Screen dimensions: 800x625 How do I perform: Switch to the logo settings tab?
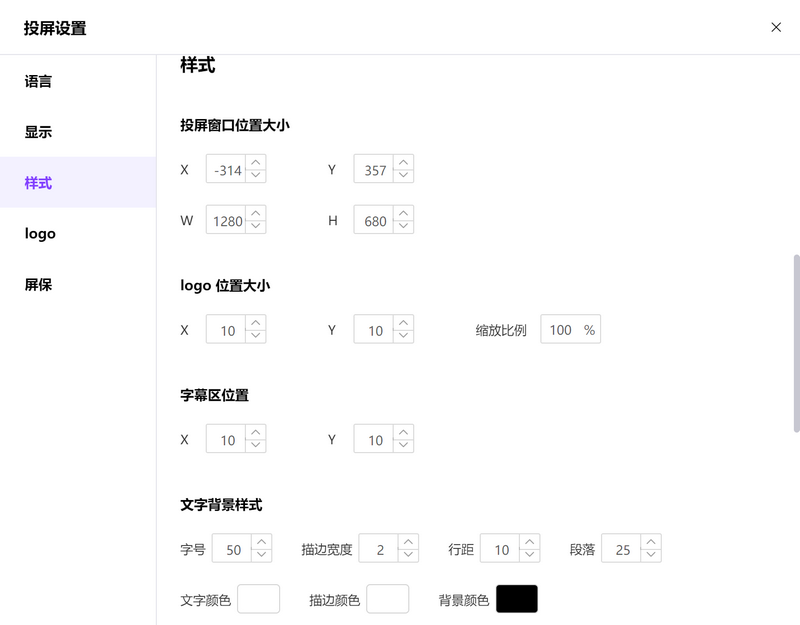point(78,233)
